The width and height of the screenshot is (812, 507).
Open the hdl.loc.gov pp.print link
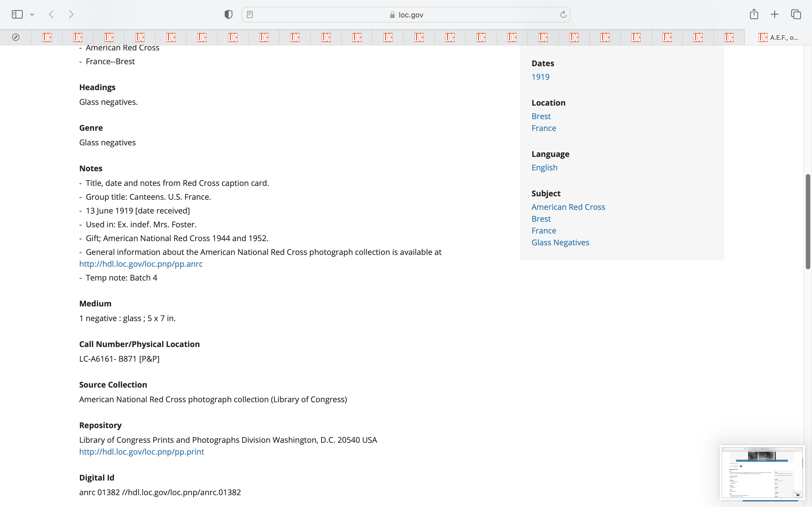pyautogui.click(x=142, y=452)
